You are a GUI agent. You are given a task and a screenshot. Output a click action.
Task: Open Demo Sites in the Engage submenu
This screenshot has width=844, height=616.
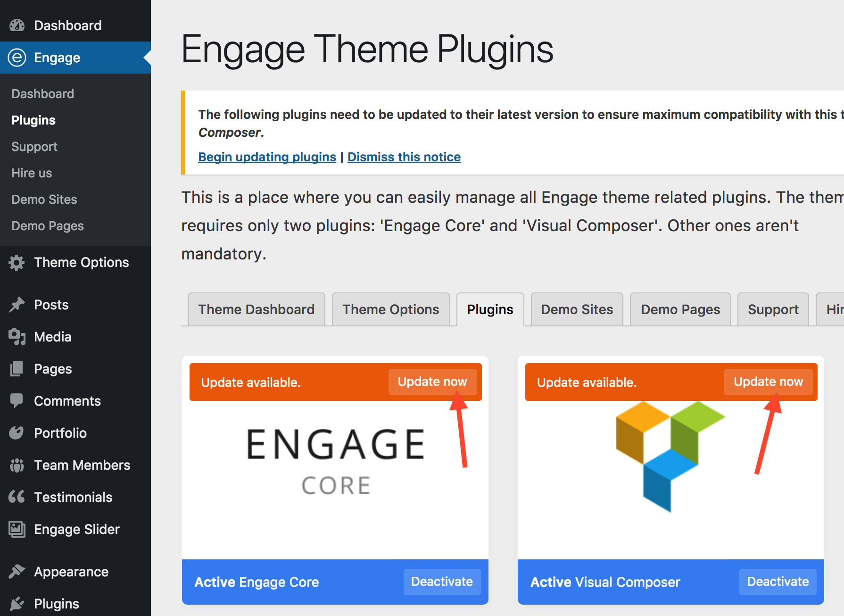point(44,200)
